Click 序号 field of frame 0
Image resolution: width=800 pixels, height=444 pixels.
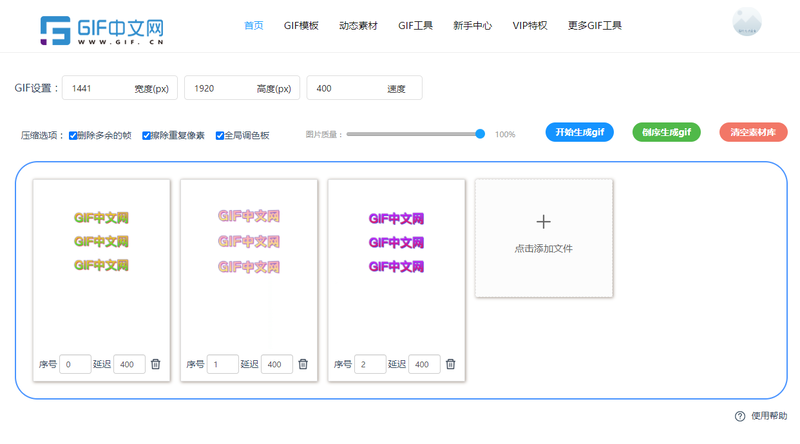pos(75,364)
